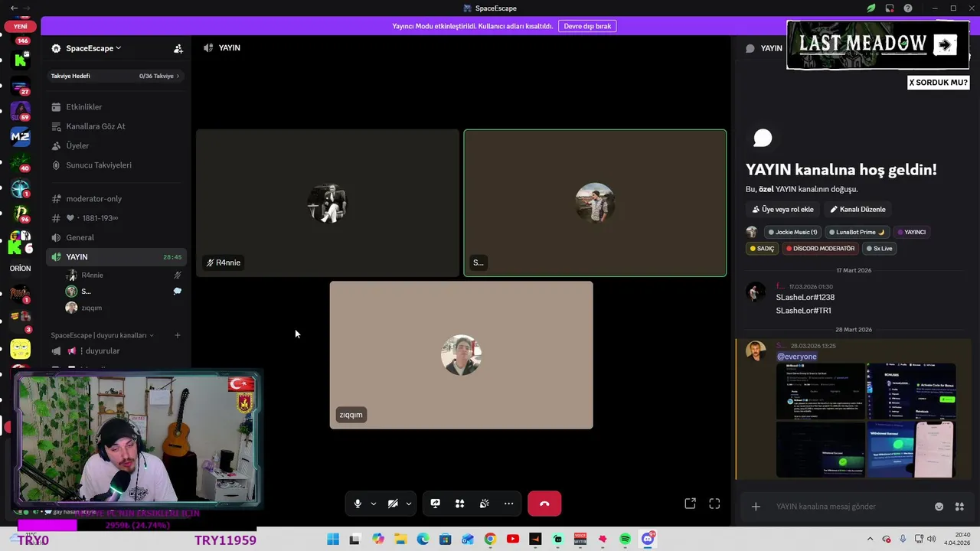Select R4nnie in voice channel list
Viewport: 980px width, 551px height.
tap(125, 275)
